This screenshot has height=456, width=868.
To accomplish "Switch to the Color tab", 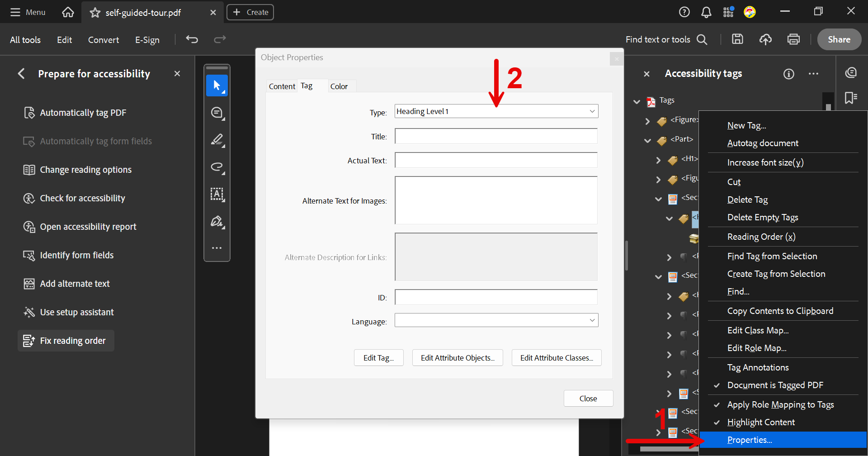I will pos(339,86).
